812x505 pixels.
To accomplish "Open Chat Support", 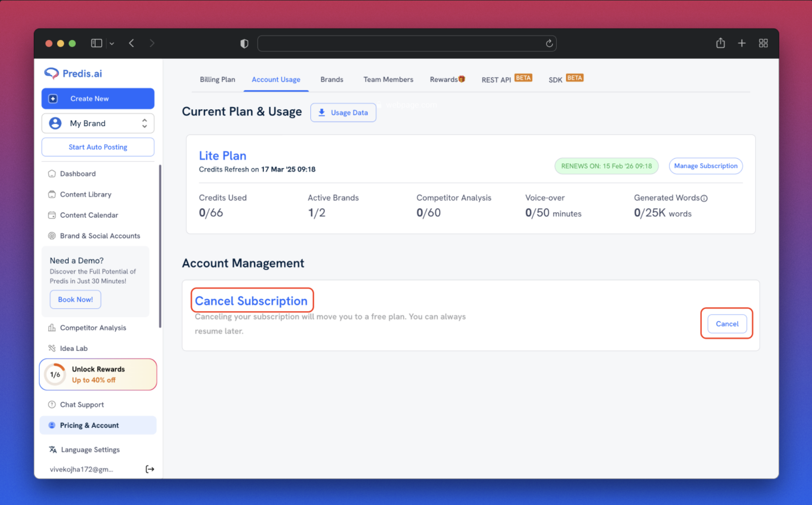I will click(x=82, y=405).
